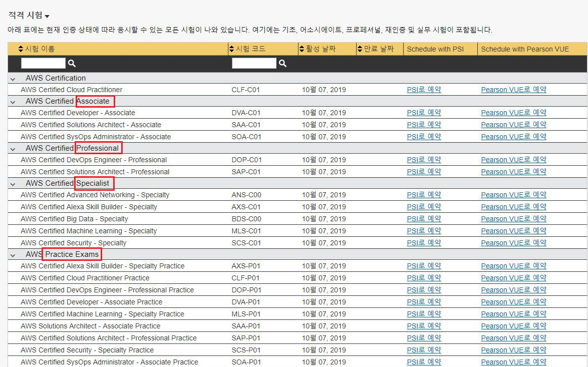Open Pearson VUE booking for SAA-P01 practice

514,326
